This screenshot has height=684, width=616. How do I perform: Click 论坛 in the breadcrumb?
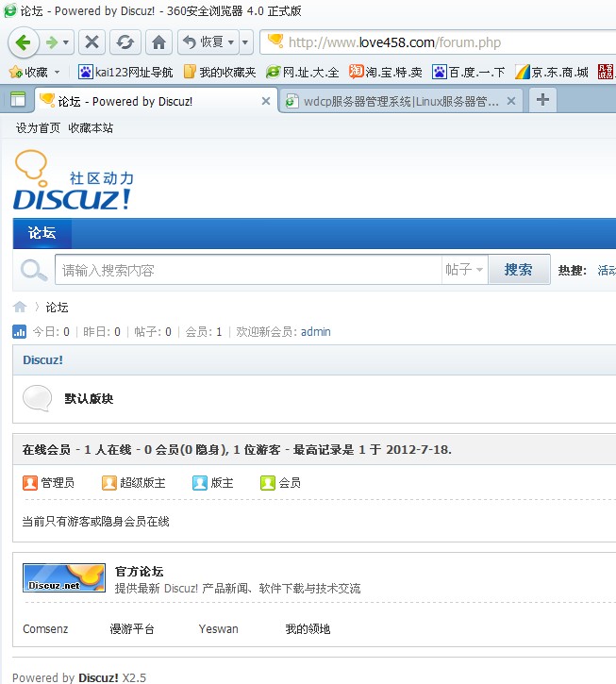58,308
